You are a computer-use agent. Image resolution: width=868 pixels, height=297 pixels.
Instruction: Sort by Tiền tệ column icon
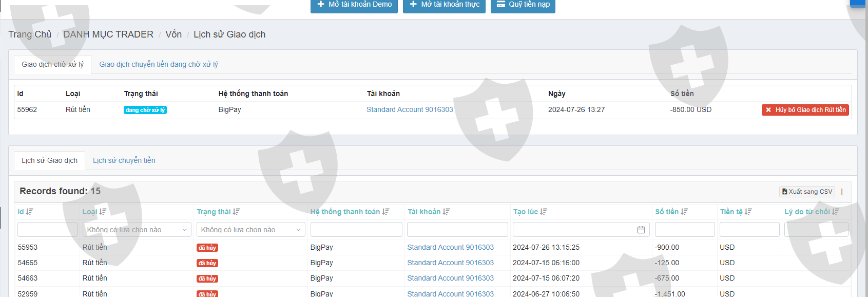(x=748, y=212)
